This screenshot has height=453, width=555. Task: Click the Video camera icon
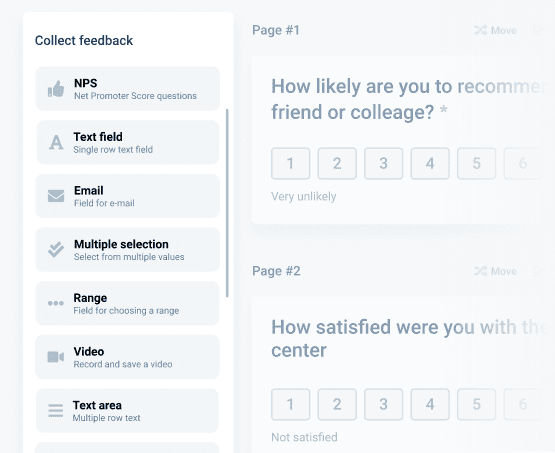pyautogui.click(x=56, y=357)
